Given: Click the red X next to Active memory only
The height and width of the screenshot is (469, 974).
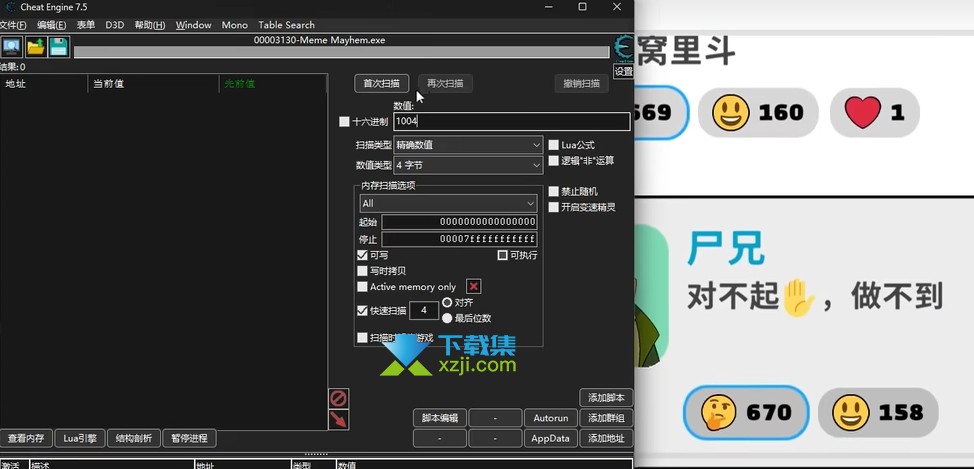Looking at the screenshot, I should coord(474,286).
